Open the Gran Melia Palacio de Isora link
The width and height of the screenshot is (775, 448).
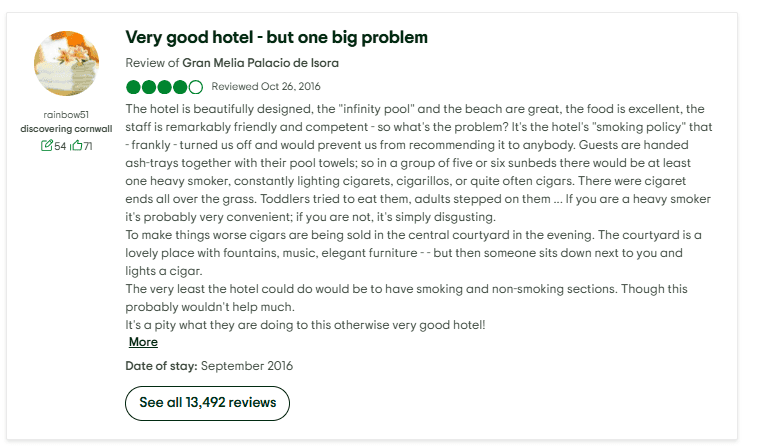click(260, 63)
